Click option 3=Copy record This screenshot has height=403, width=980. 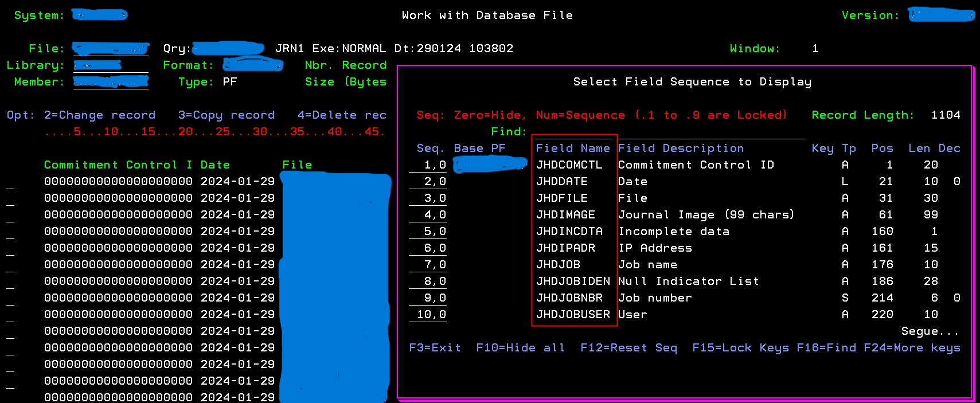coord(227,115)
